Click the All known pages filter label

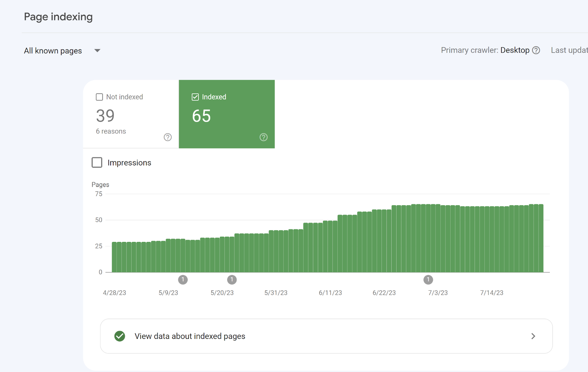53,51
